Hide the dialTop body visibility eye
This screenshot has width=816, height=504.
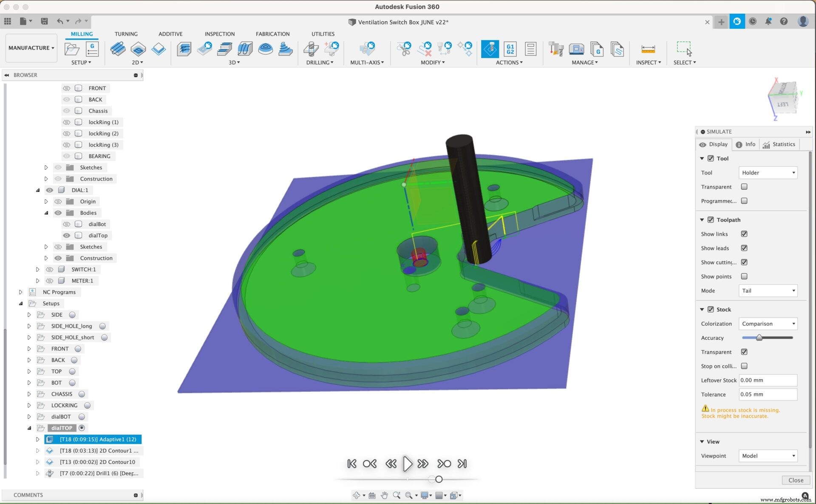tap(67, 235)
